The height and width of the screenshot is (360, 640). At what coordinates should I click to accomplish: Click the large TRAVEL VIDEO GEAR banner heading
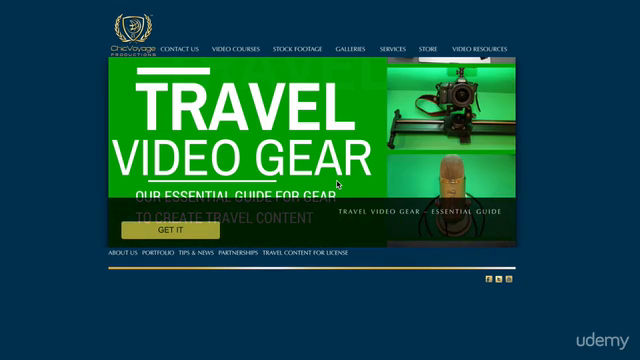tap(242, 129)
